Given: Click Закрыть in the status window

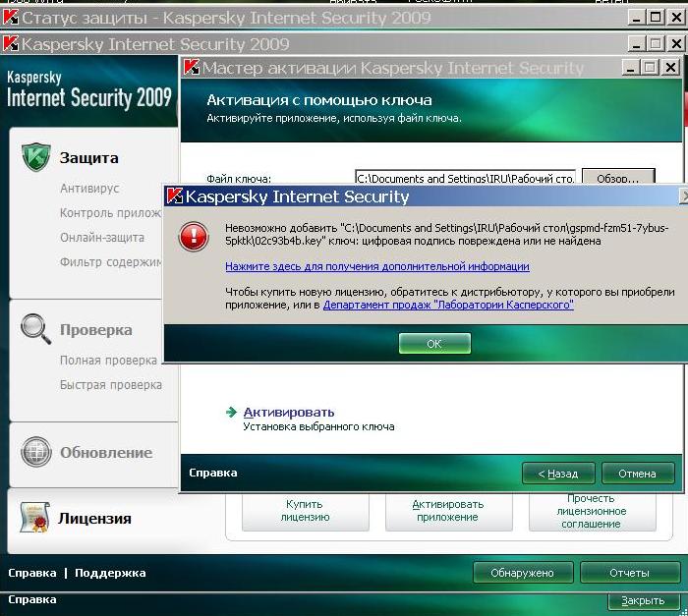Looking at the screenshot, I should tap(643, 600).
